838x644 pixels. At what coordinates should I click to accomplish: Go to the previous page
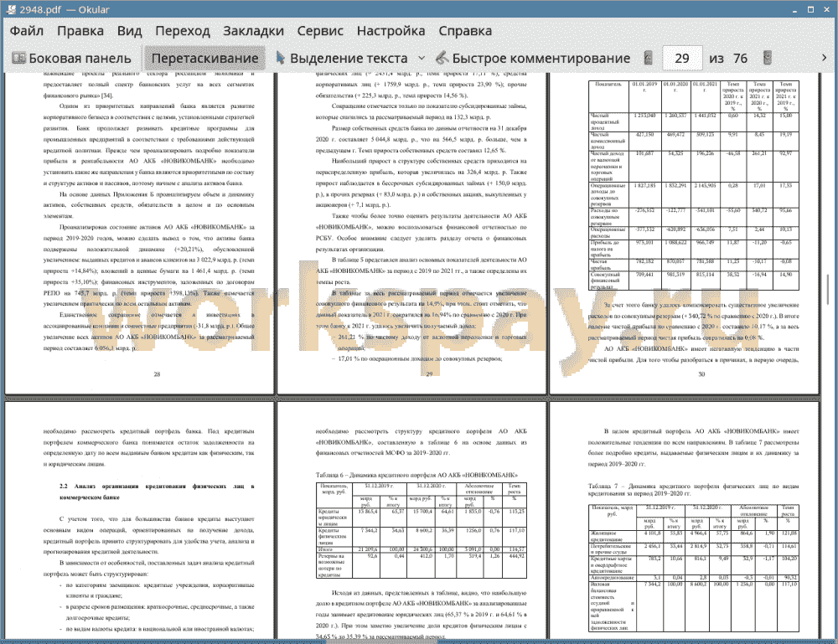pyautogui.click(x=649, y=59)
